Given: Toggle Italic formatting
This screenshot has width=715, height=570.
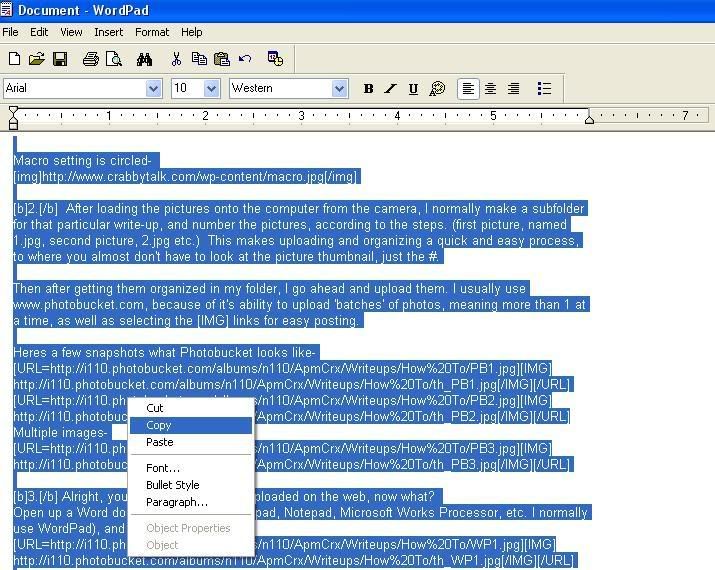Looking at the screenshot, I should click(x=390, y=89).
